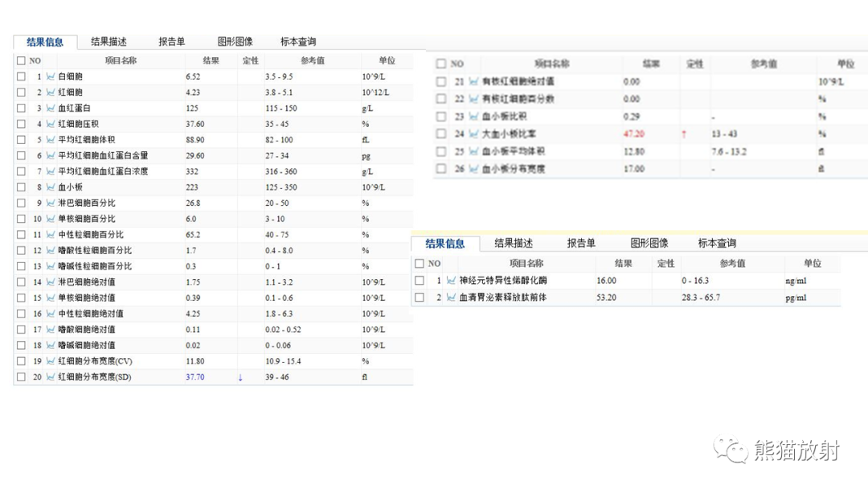Open the trend chart icon for 嗜酸细胞绝对值
Image resolution: width=868 pixels, height=489 pixels.
pos(51,330)
